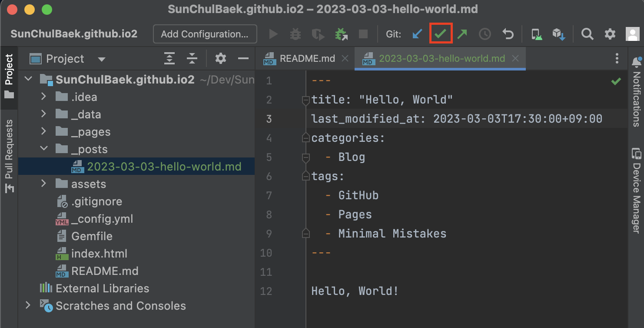The width and height of the screenshot is (644, 328).
Task: Open IDE settings gear in toolbar
Action: (x=610, y=34)
